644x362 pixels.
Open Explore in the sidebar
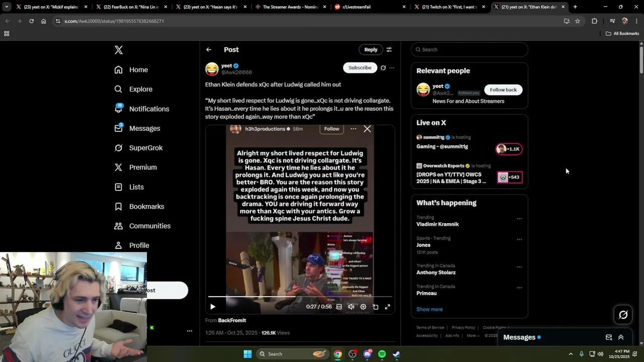pyautogui.click(x=133, y=89)
